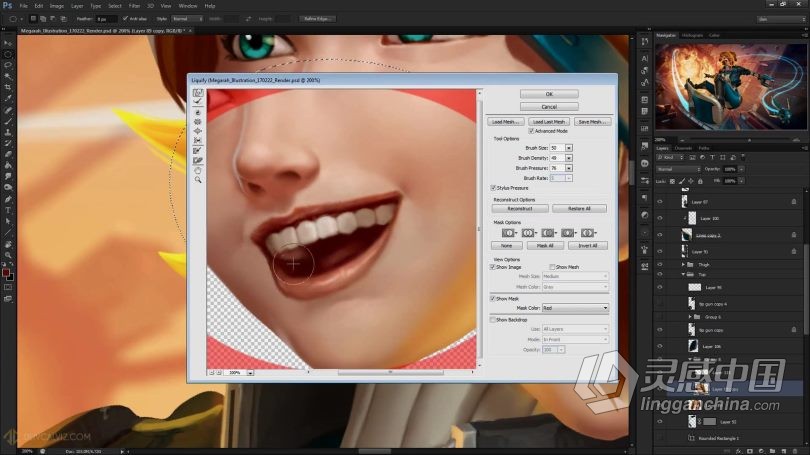Click the first Replace Selection mask option icon
The height and width of the screenshot is (455, 810).
point(508,233)
